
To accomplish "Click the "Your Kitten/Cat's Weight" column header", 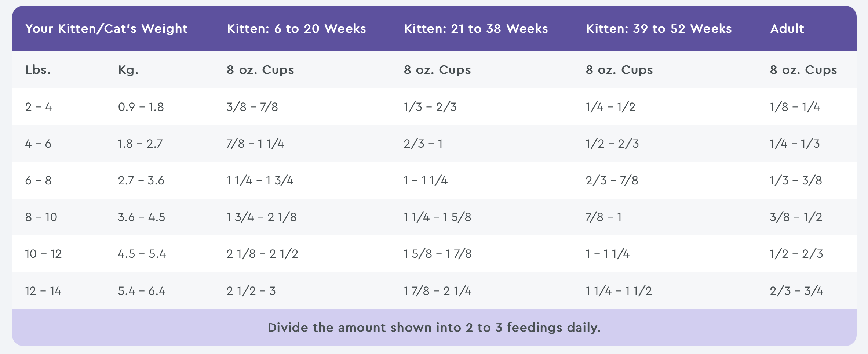I will 106,29.
